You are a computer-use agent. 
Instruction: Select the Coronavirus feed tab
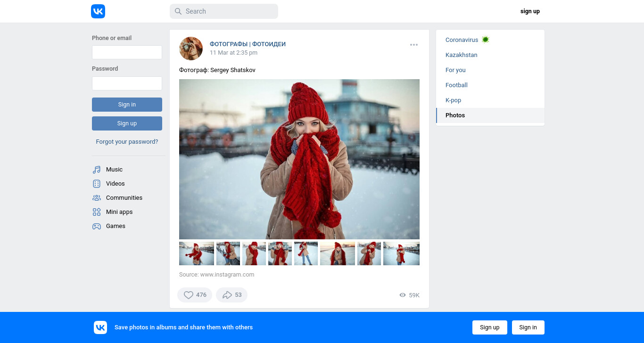[490, 40]
